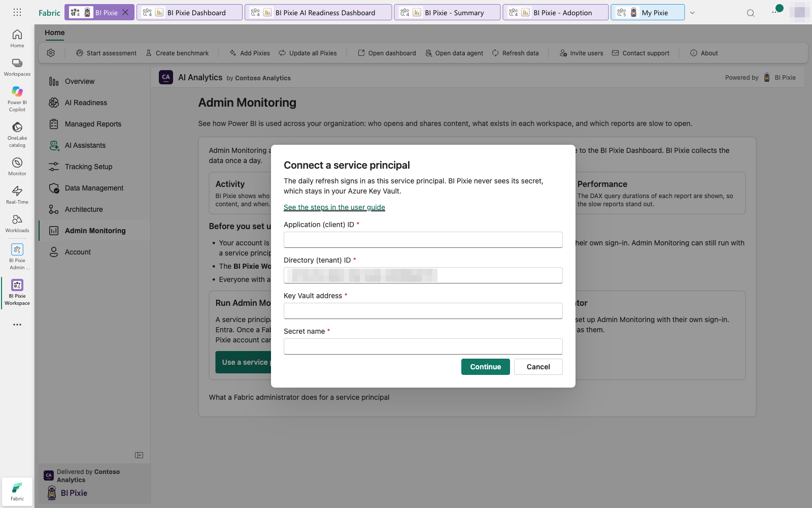Go to Home in the left rail
Viewport: 812px width, 508px height.
point(17,39)
